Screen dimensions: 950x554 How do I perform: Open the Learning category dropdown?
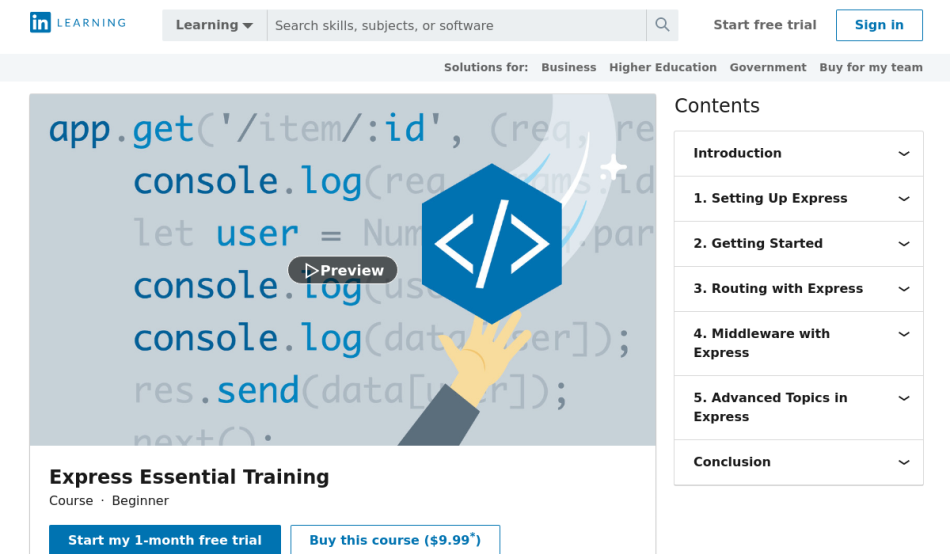pyautogui.click(x=214, y=25)
